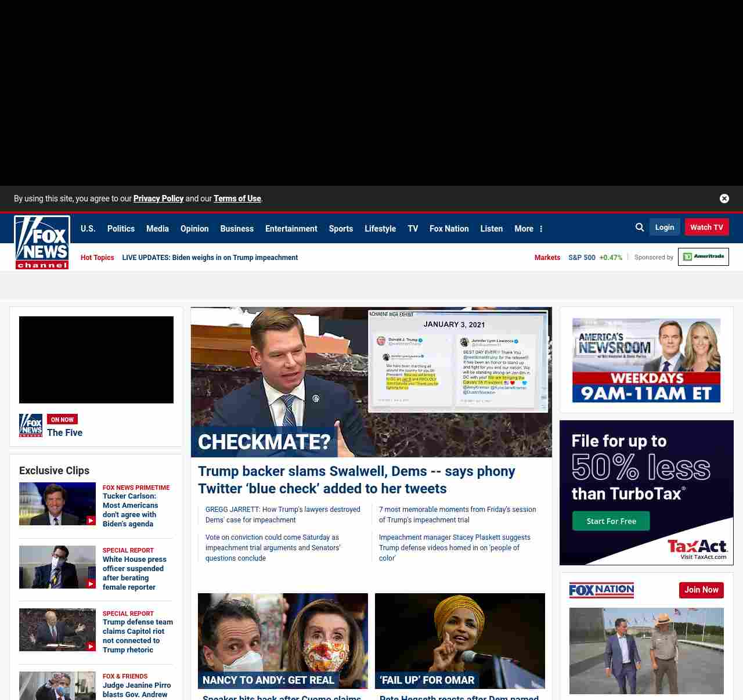Open the Politics menu item
Viewport: 743px width, 700px height.
121,229
